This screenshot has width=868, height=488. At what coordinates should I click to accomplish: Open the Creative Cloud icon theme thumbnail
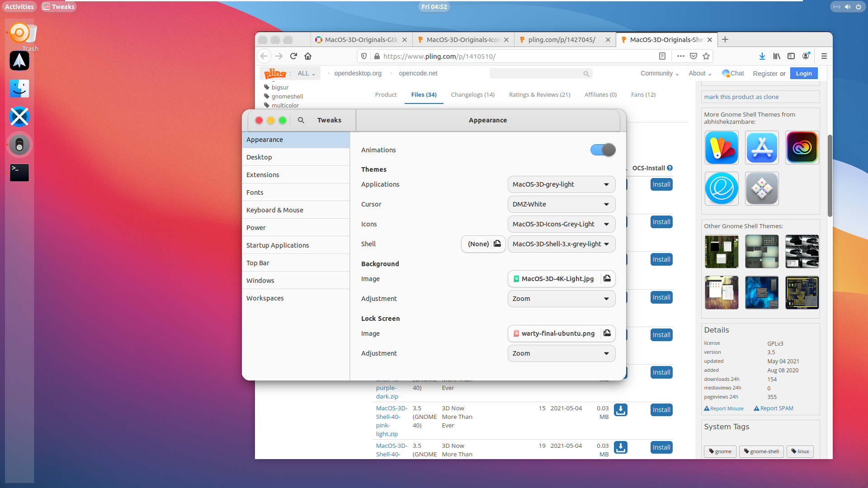[x=802, y=148]
